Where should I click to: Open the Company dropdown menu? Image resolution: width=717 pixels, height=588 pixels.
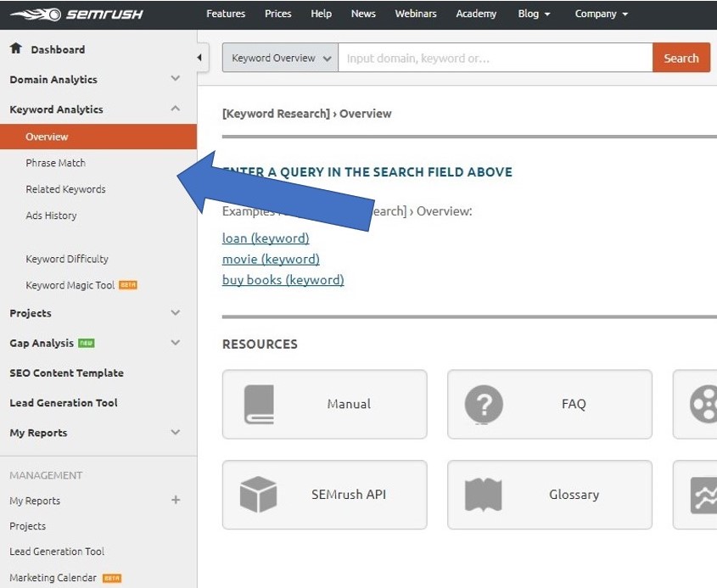(x=602, y=14)
